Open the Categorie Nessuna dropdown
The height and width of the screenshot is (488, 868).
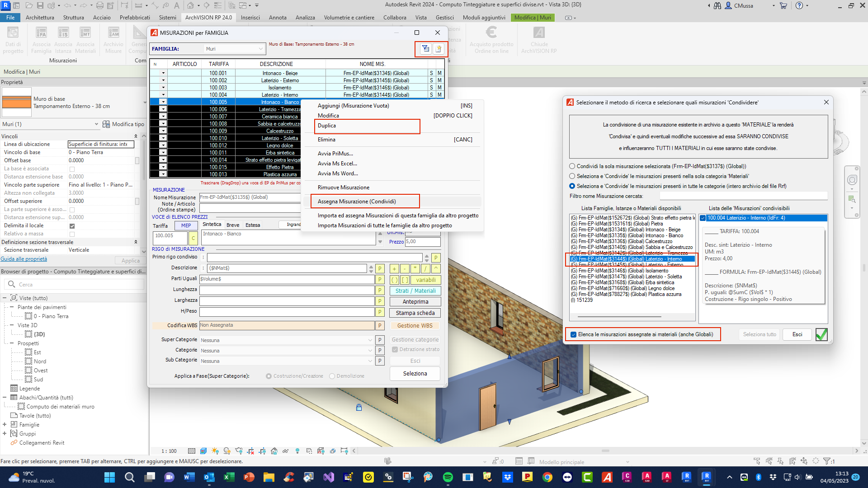[x=287, y=351]
